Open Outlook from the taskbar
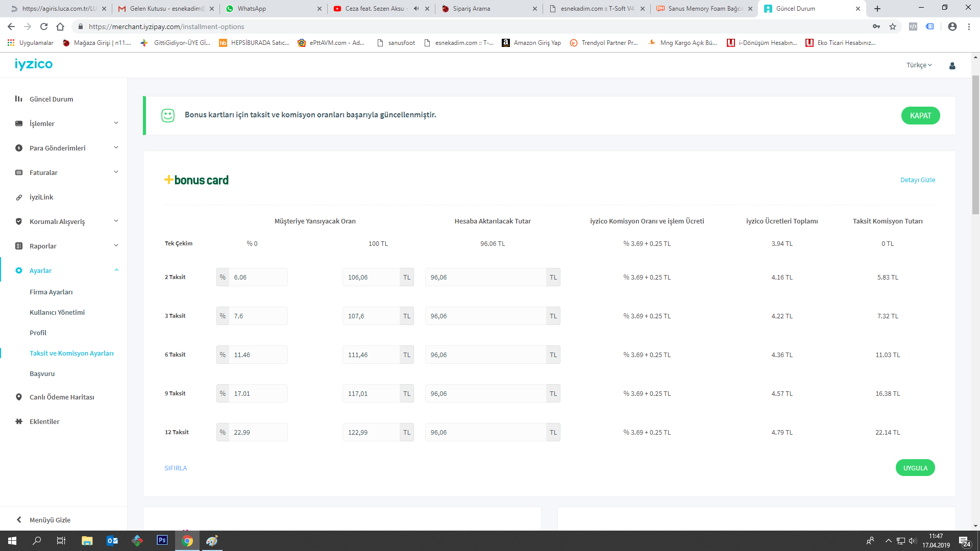Viewport: 980px width, 551px height. point(112,540)
